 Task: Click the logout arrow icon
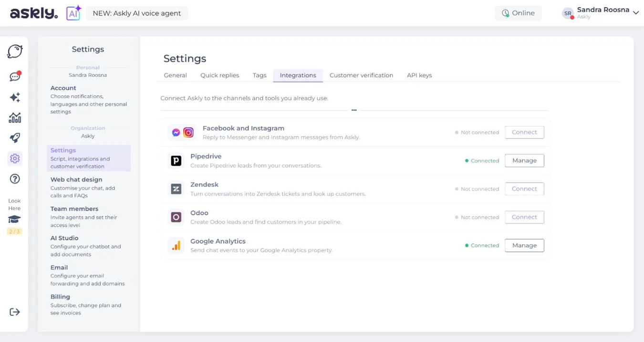point(15,312)
